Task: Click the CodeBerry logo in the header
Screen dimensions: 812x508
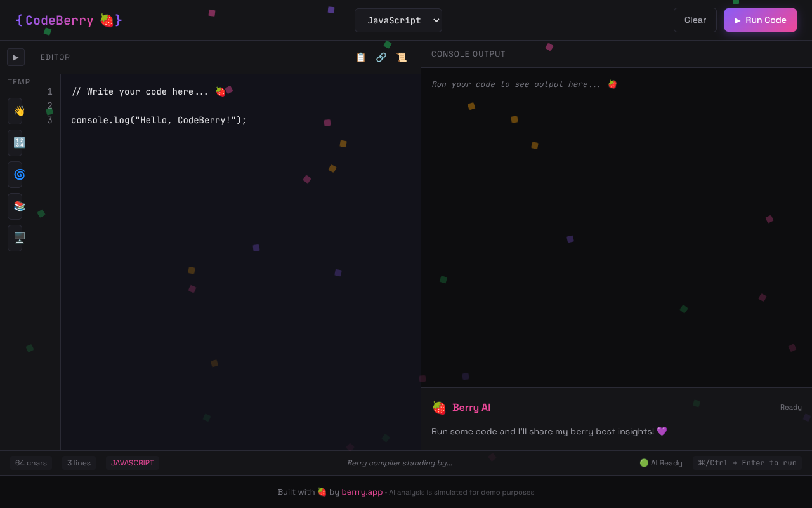Action: pyautogui.click(x=69, y=20)
